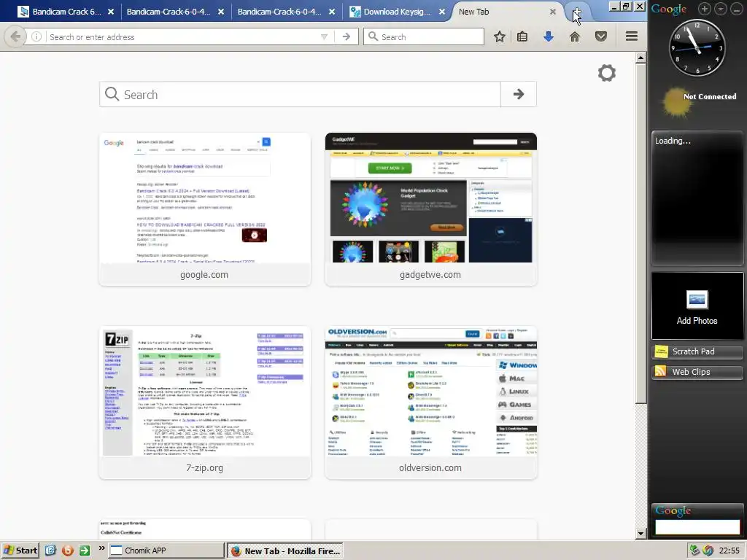Click the analog clock gadget
The image size is (747, 560).
697,47
